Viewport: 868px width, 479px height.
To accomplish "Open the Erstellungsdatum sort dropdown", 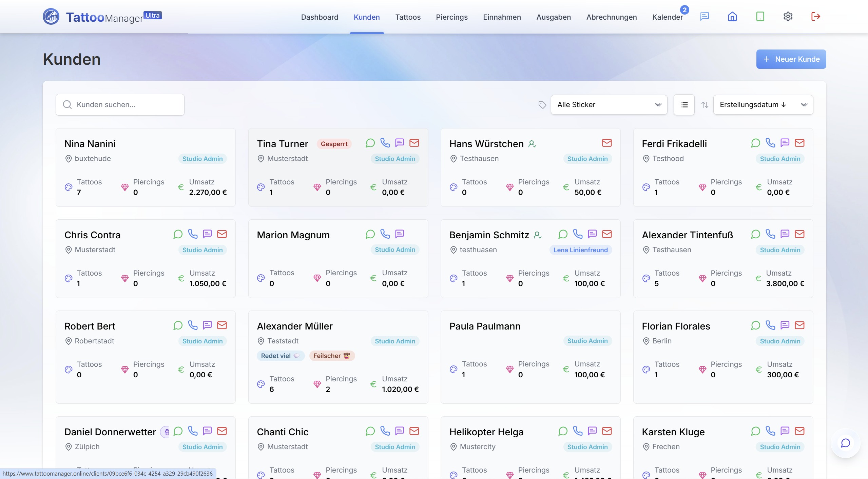I will [763, 105].
